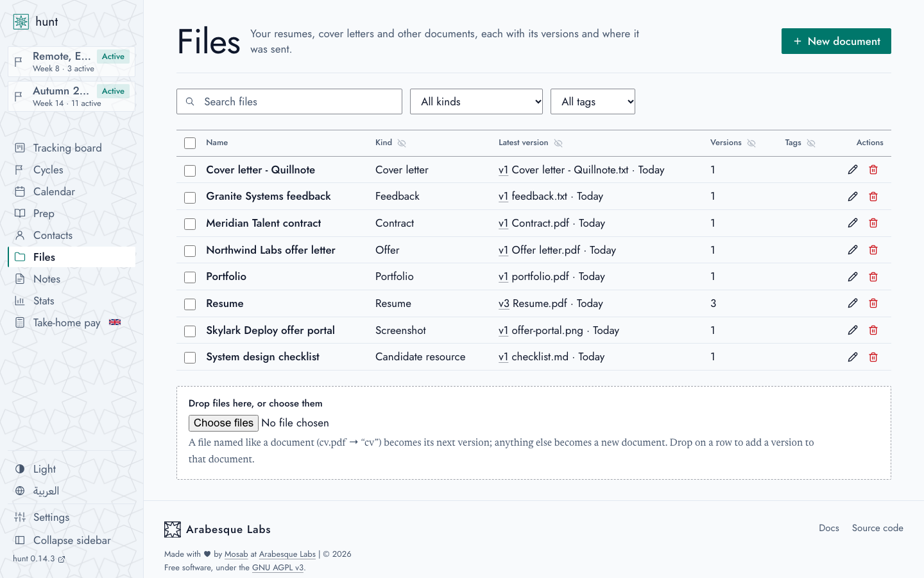Viewport: 924px width, 578px height.
Task: Delete System design checklist file
Action: tap(873, 357)
